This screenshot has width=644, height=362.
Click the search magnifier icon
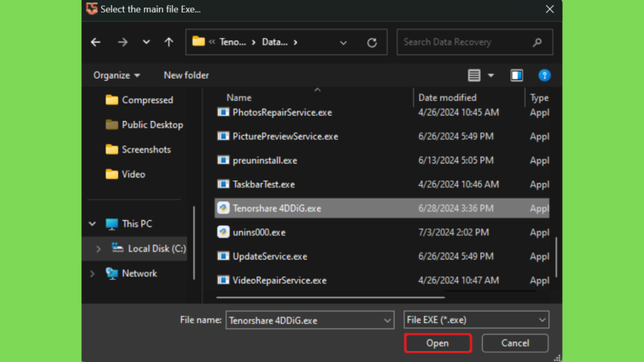(537, 42)
